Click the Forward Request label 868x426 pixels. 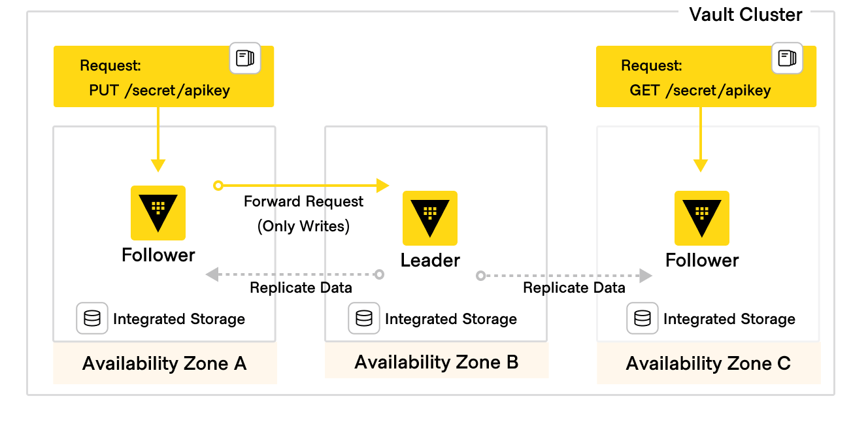[x=303, y=201]
